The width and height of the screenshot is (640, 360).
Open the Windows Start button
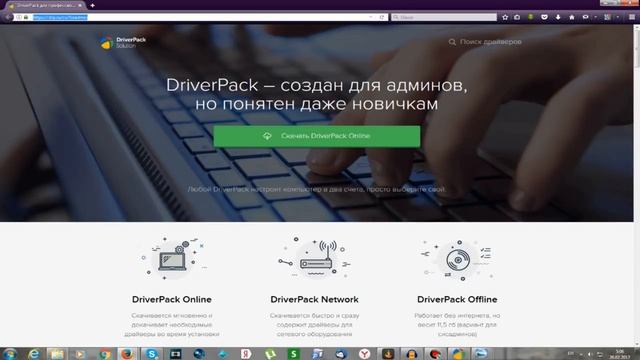[10, 354]
